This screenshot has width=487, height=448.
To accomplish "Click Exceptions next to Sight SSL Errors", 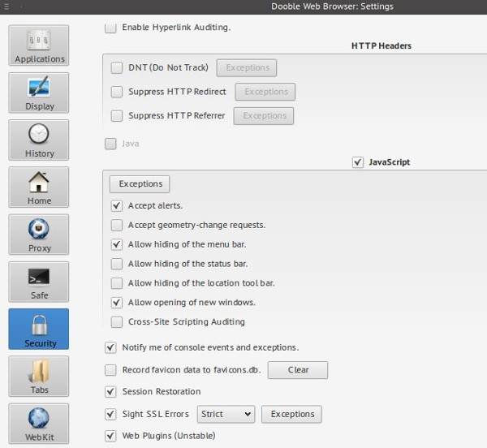I will pos(291,414).
